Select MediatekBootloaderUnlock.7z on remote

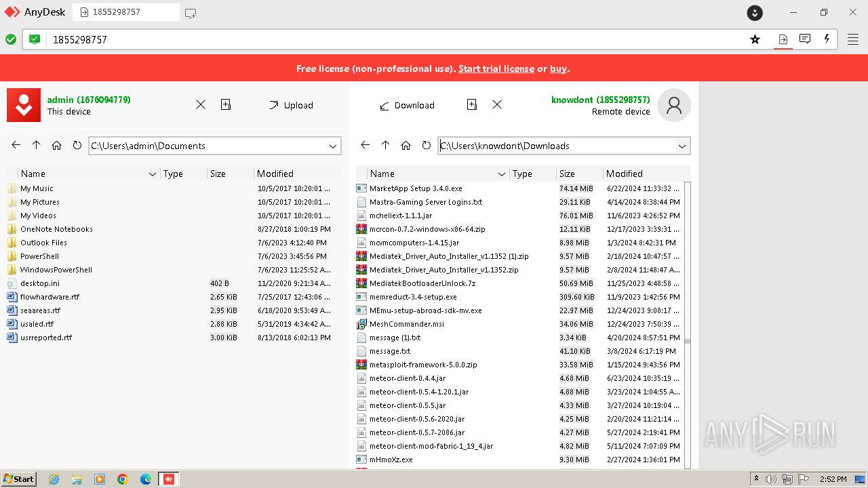point(519,283)
